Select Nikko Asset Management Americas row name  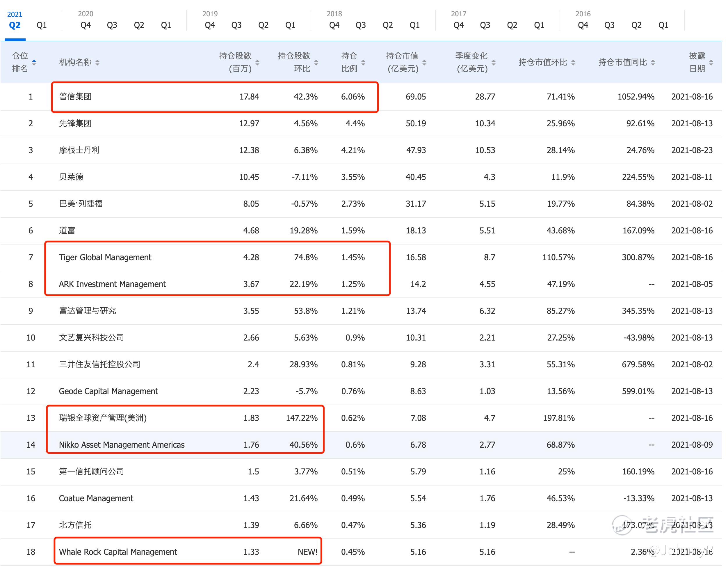[122, 445]
